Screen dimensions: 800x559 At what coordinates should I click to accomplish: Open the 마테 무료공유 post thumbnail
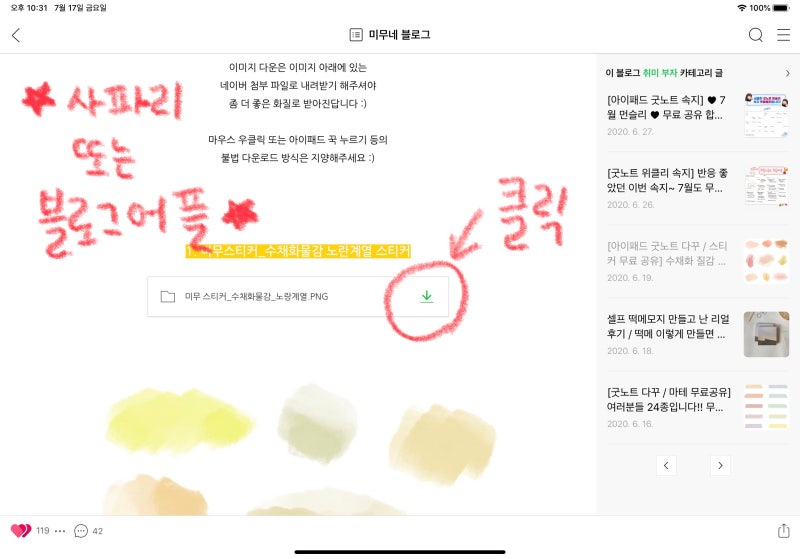(766, 406)
